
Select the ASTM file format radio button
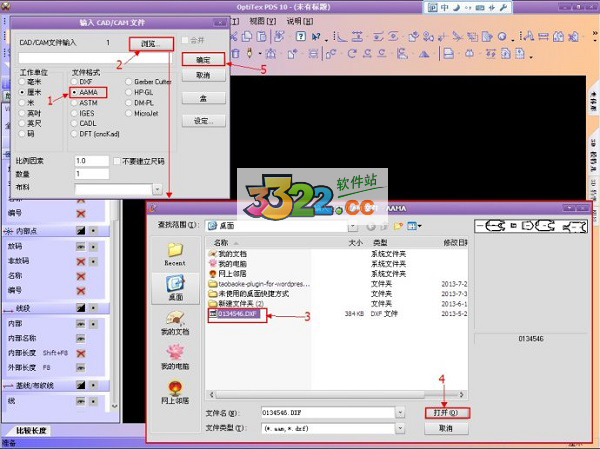[74, 103]
